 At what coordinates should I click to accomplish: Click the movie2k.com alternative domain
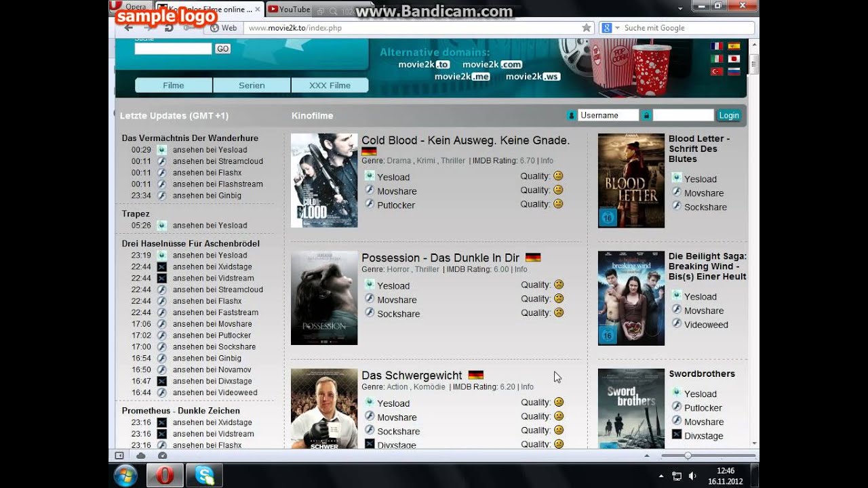pos(492,64)
